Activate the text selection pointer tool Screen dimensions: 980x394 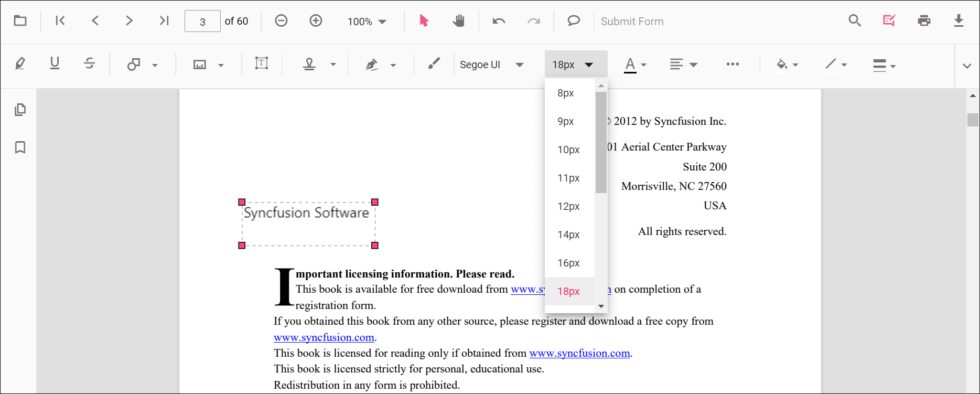[424, 21]
